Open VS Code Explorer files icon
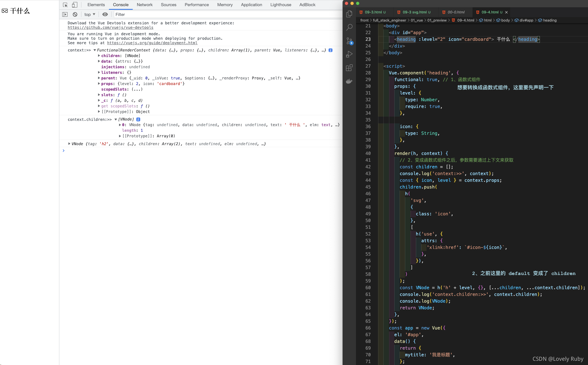Image resolution: width=588 pixels, height=365 pixels. tap(349, 14)
